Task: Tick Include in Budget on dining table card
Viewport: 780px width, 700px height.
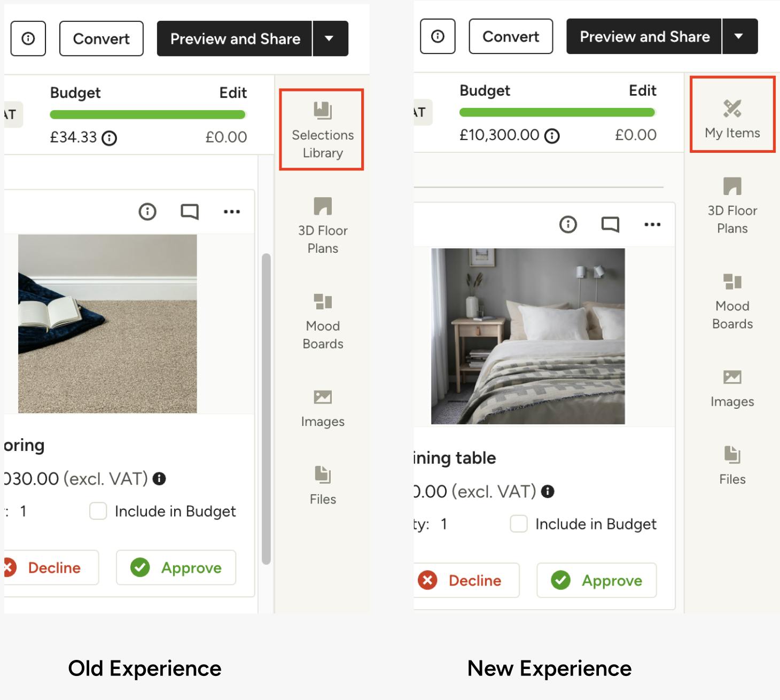Action: 519,524
